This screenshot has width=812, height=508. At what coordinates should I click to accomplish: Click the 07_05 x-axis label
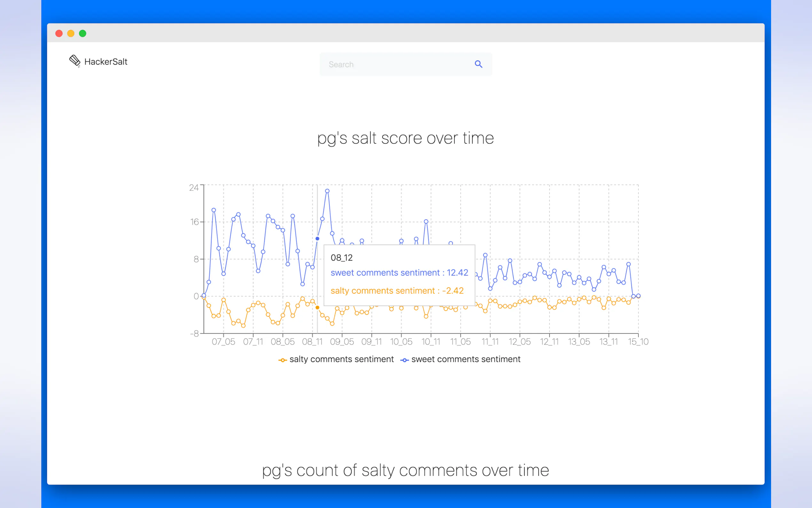tap(223, 342)
